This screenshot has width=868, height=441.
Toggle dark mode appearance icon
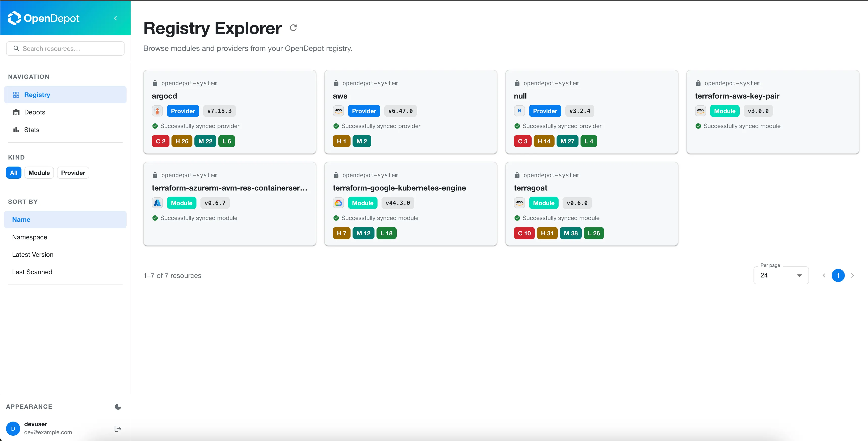coord(118,407)
